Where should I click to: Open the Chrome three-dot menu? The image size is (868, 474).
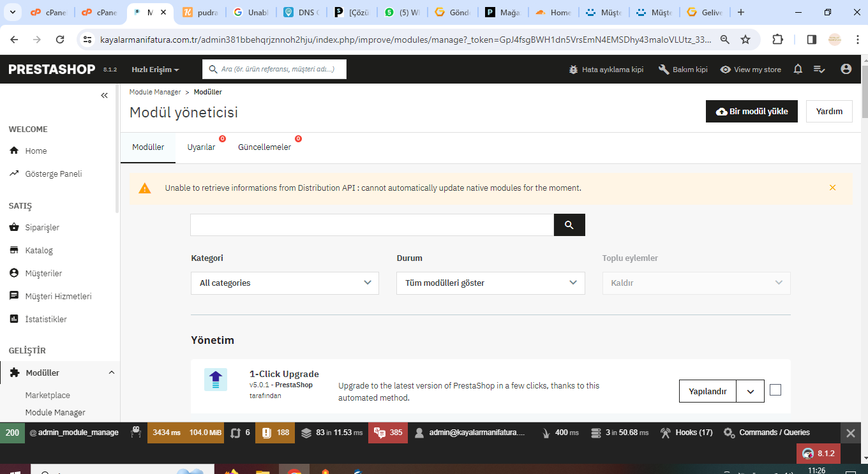click(857, 40)
